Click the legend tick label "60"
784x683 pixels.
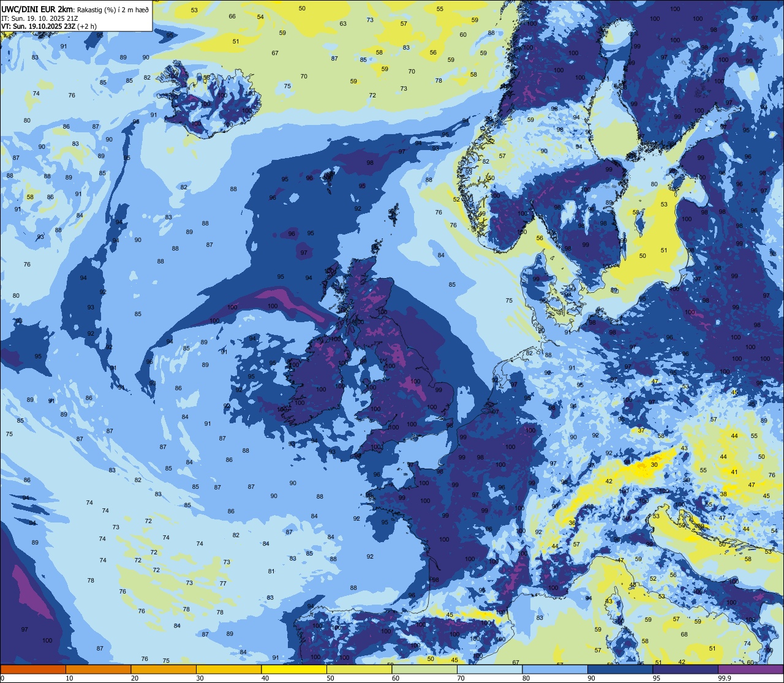(x=396, y=678)
